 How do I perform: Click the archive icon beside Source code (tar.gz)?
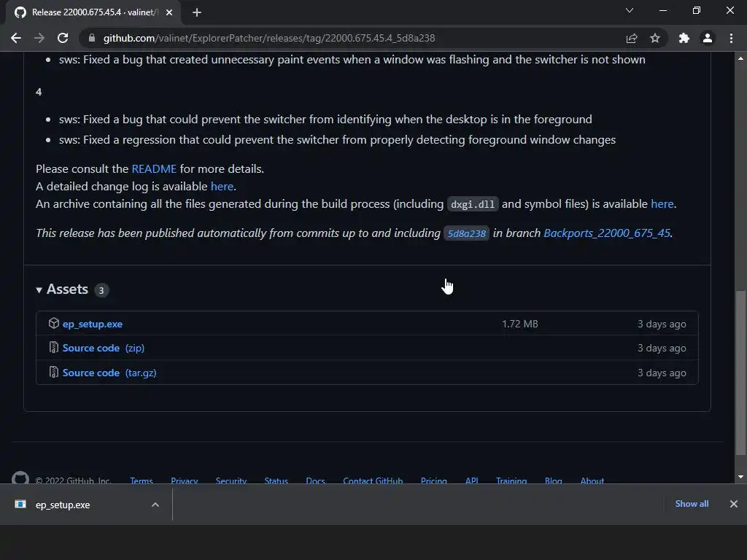tap(54, 373)
